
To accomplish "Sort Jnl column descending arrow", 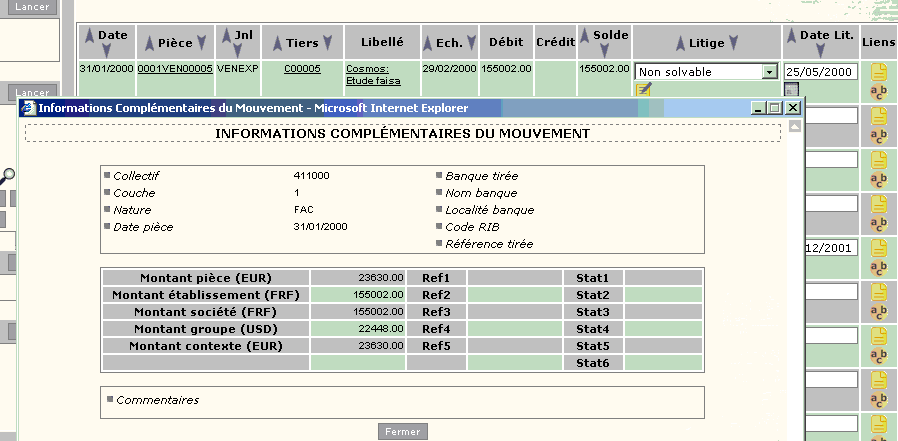I will coord(238,51).
